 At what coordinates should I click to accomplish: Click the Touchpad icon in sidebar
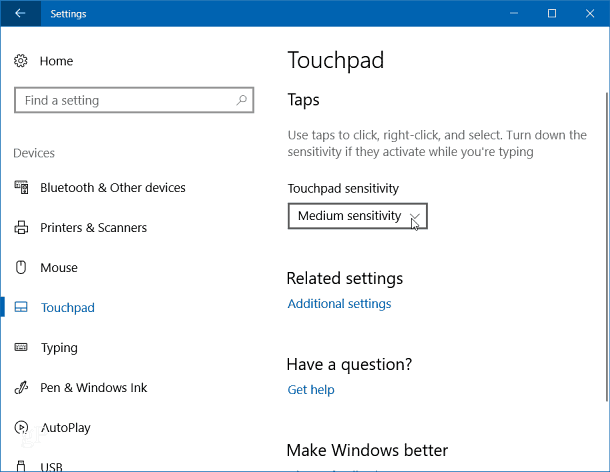pos(21,307)
